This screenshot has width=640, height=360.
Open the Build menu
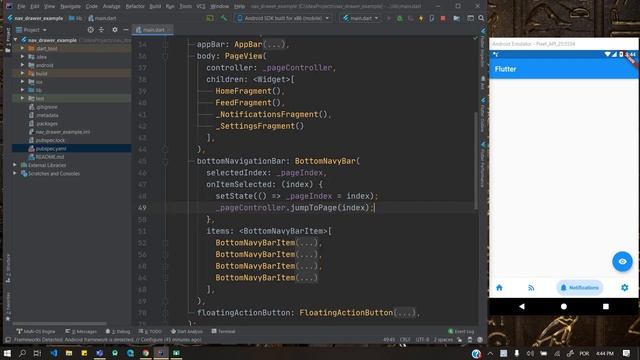click(155, 7)
